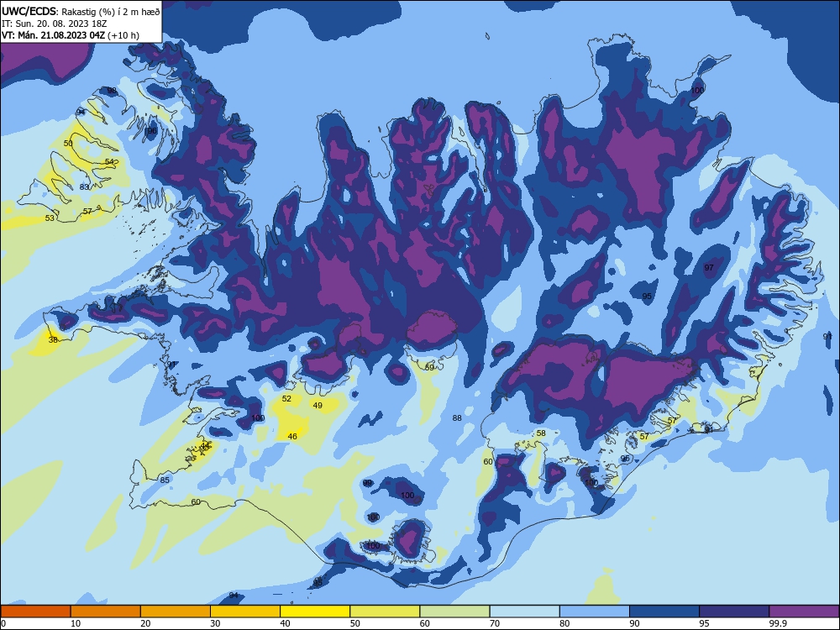Click the "58" humidity value on the map
Screen dimensions: 840x630
click(x=541, y=433)
